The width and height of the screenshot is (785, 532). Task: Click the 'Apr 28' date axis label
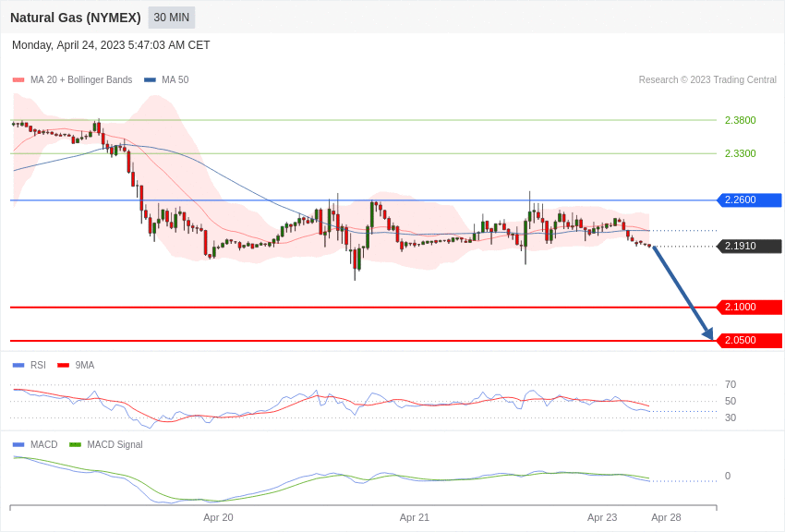pyautogui.click(x=666, y=517)
